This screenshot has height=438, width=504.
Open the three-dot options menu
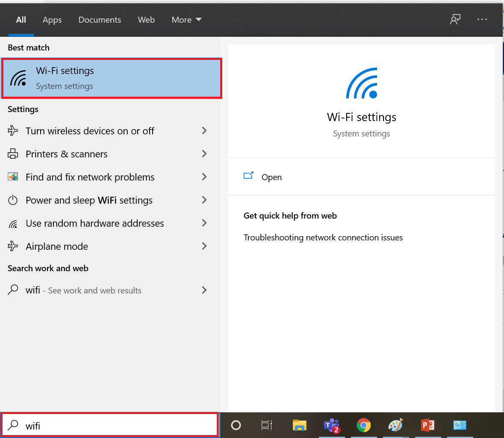(x=482, y=20)
